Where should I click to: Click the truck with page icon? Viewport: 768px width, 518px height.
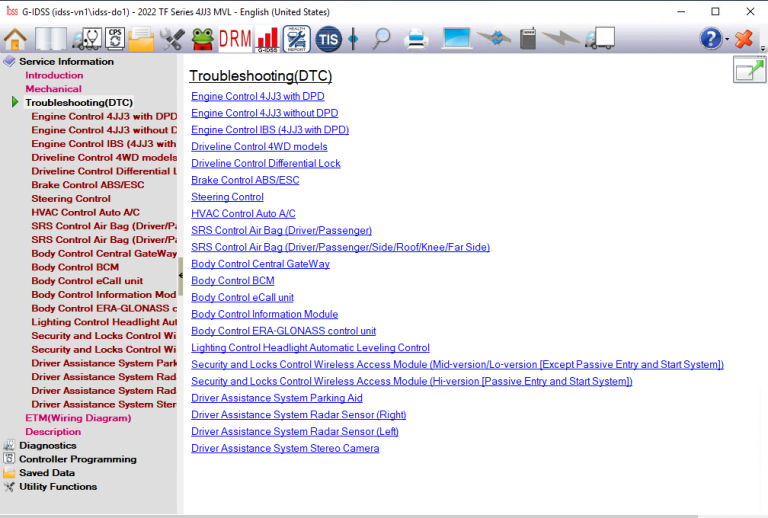coord(600,38)
